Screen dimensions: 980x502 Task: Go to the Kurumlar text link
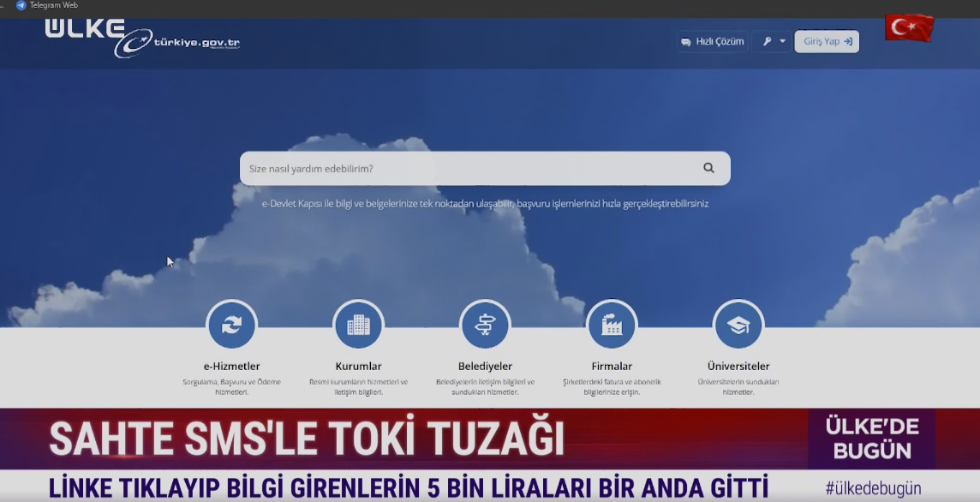pos(358,367)
